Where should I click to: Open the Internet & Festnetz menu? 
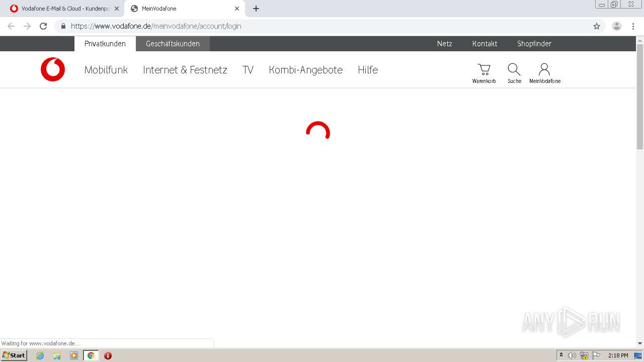tap(185, 70)
